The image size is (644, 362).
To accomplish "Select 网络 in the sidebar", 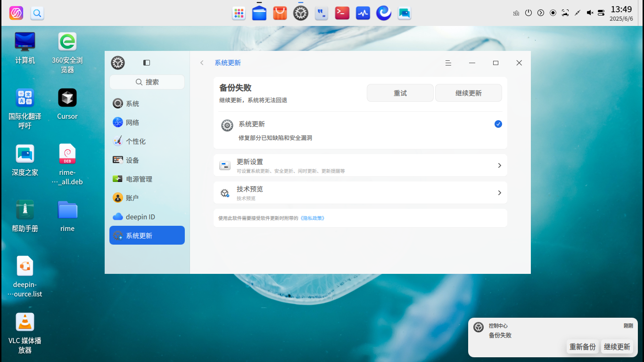I will pyautogui.click(x=147, y=123).
